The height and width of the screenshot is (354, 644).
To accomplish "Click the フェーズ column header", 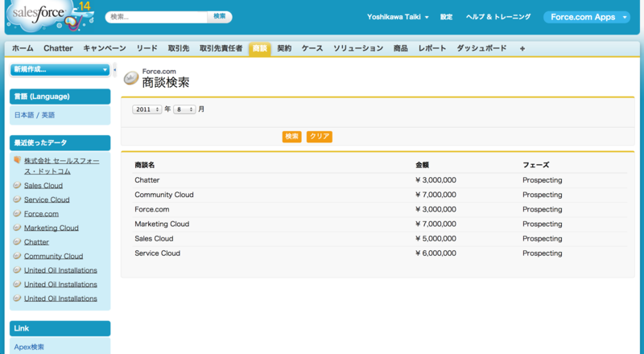I will click(535, 165).
